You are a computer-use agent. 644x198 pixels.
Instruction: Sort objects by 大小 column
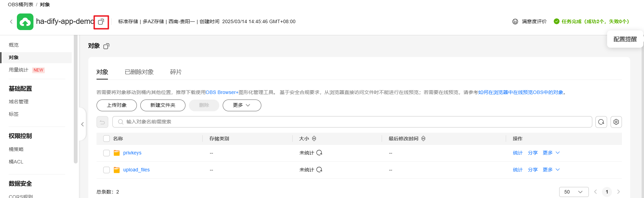click(x=314, y=139)
